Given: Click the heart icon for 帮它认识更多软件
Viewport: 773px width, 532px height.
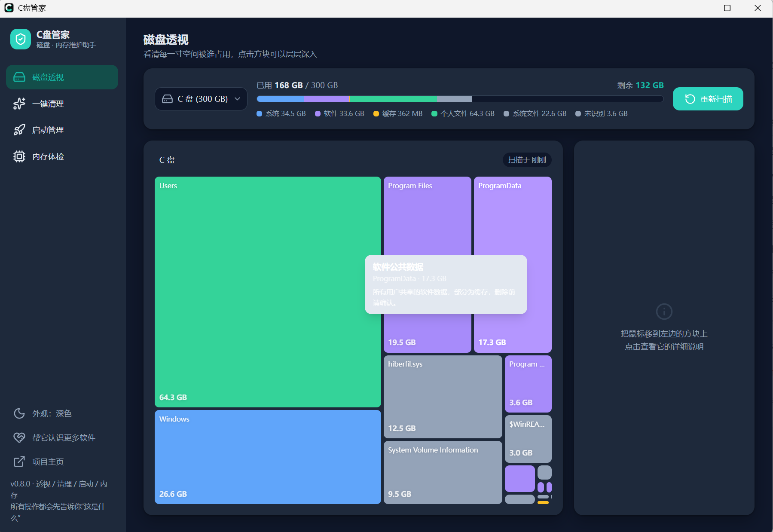Looking at the screenshot, I should click(19, 437).
